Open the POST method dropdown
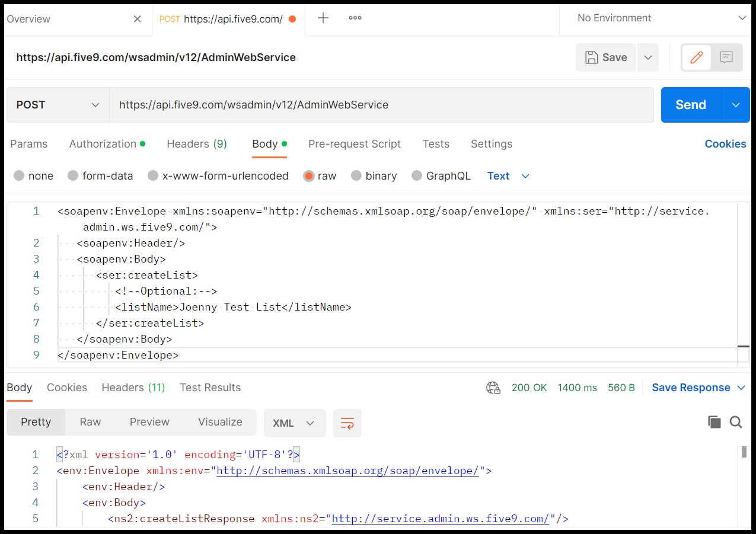 pyautogui.click(x=58, y=105)
